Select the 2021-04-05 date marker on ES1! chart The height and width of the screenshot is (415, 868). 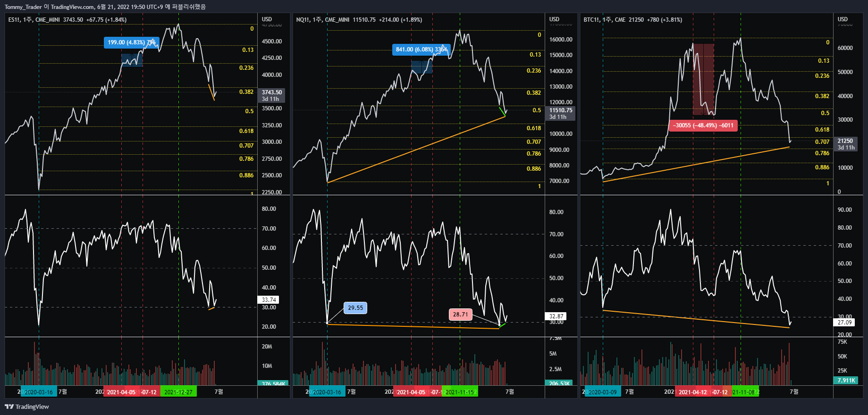click(121, 392)
